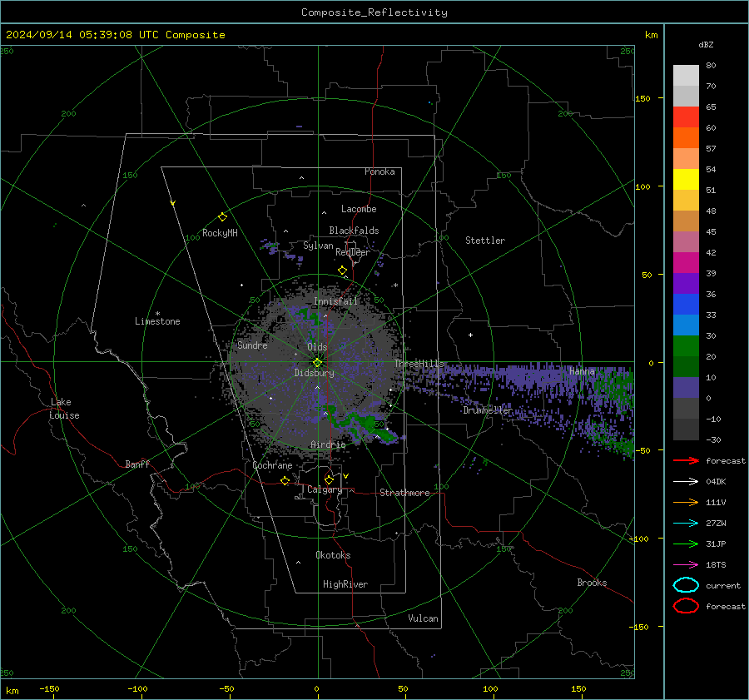Screen dimensions: 749x700
Task: Click the yellow diamond marker below RedDeer
Action: click(x=343, y=271)
